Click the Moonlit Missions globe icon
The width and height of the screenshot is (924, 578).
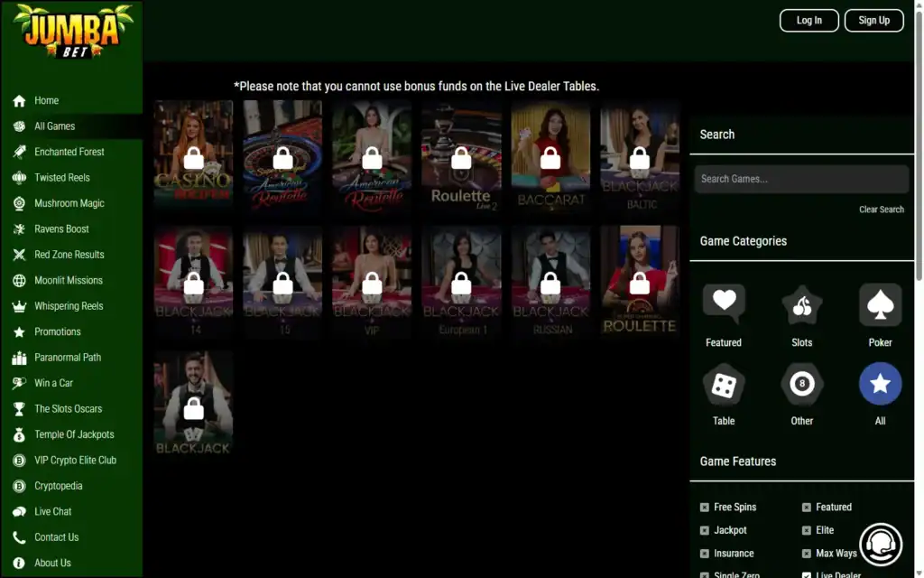(x=19, y=281)
